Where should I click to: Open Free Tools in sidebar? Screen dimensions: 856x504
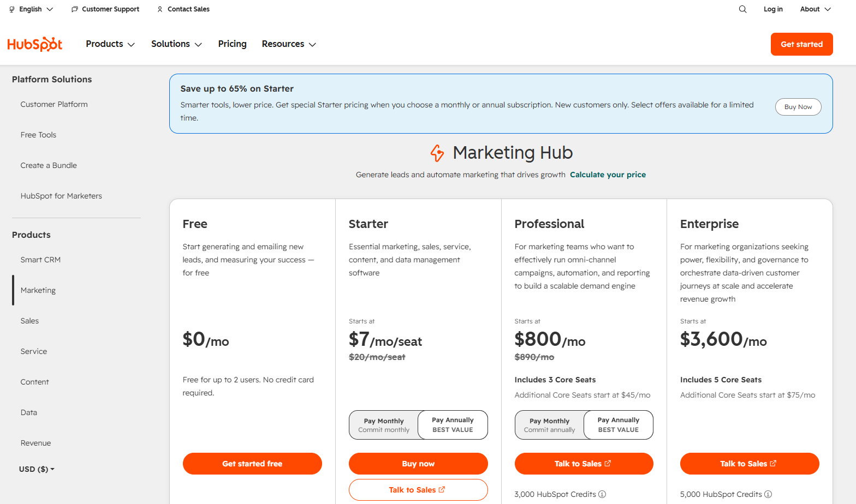coord(38,135)
